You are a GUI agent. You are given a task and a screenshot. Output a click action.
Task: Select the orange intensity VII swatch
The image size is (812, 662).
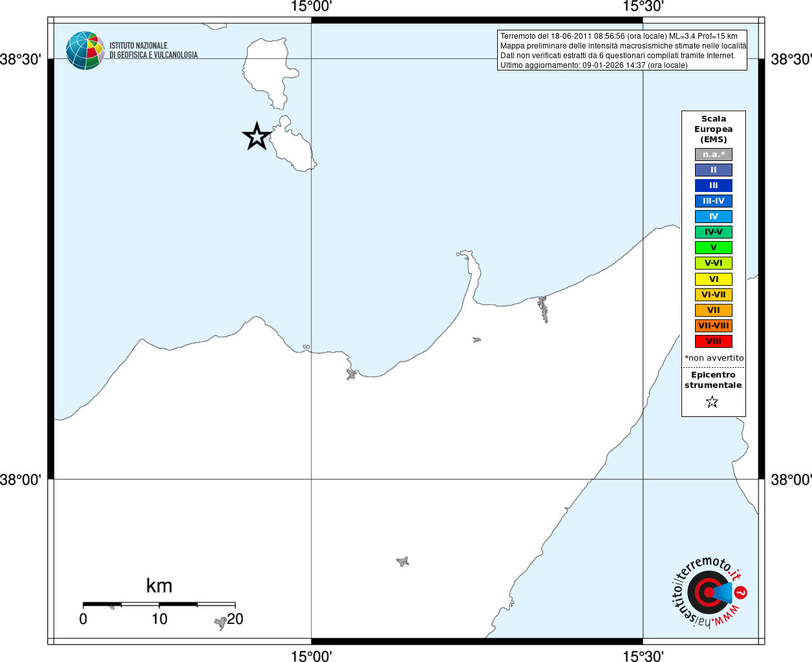(x=714, y=310)
